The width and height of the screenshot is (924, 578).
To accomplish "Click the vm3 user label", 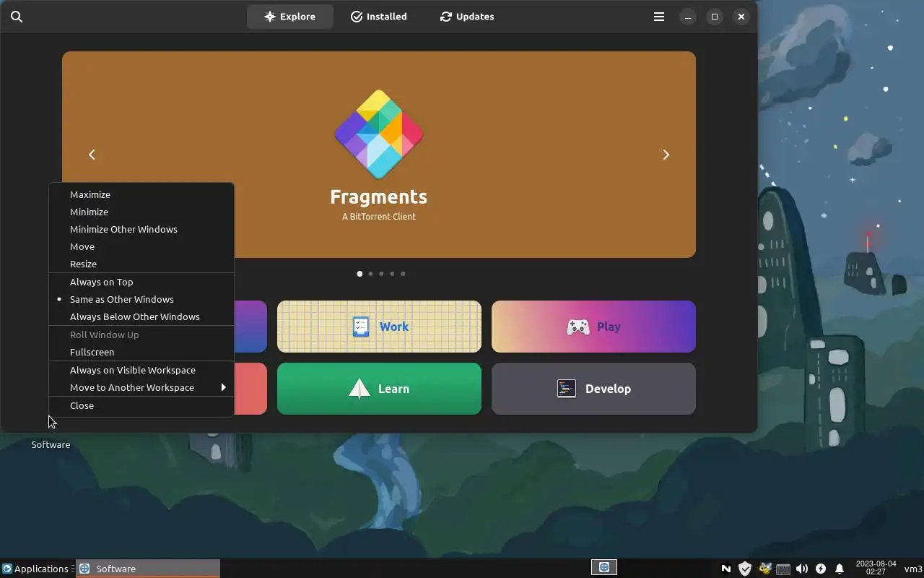I will [x=913, y=569].
